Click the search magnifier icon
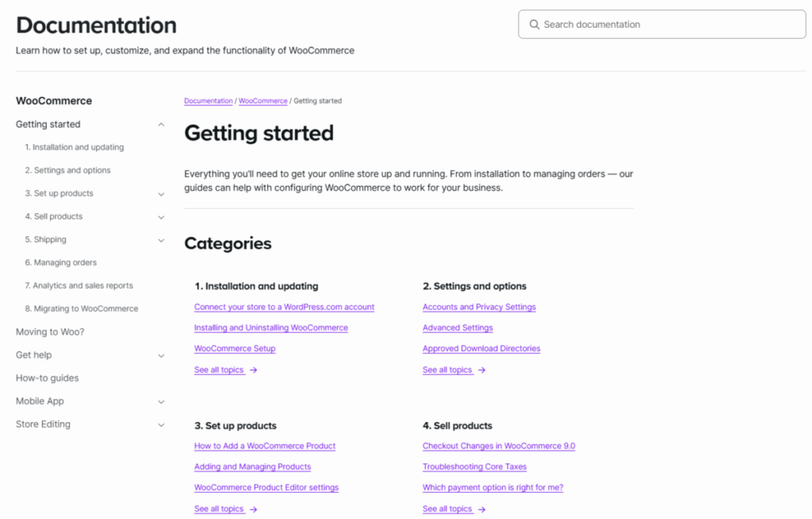Screen dimensions: 812x519 [534, 25]
